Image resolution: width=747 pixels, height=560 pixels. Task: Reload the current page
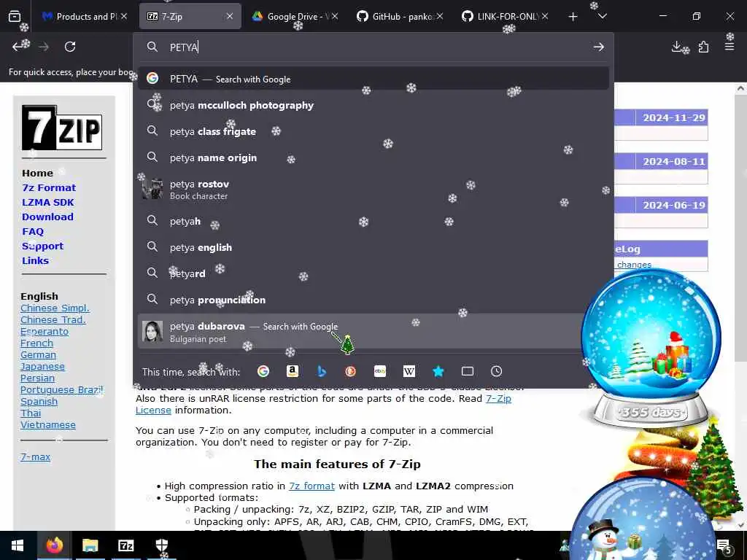click(70, 47)
